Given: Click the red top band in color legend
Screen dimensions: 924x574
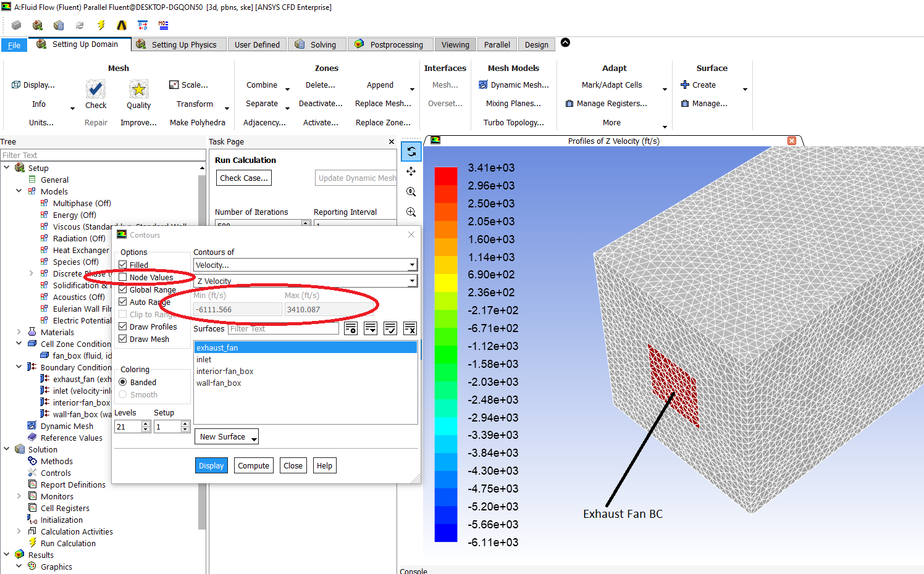Looking at the screenshot, I should point(446,176).
